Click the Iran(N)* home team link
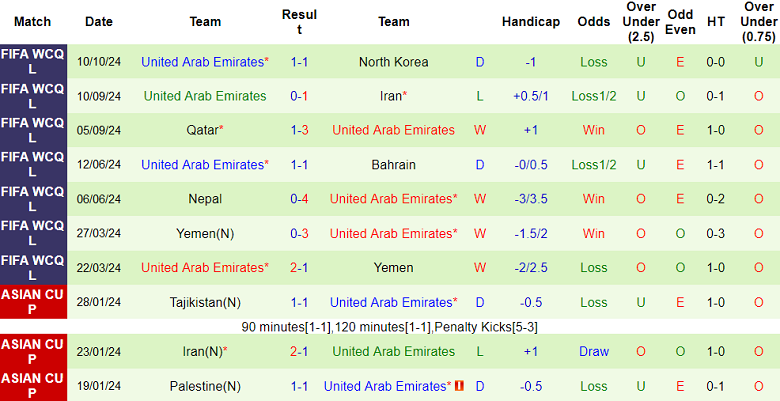This screenshot has height=401, width=780. [x=205, y=351]
